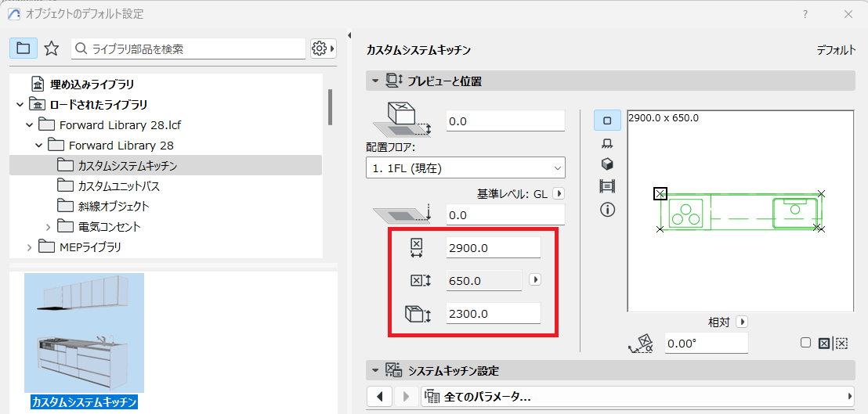
Task: Collapse the library browser panel arrow
Action: 349,35
